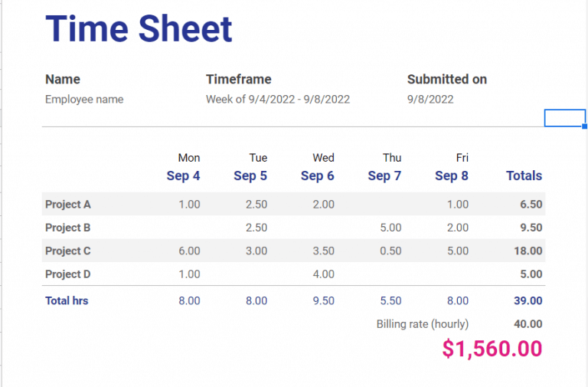This screenshot has height=387, width=588.
Task: Click the Time Sheet title
Action: [x=139, y=29]
